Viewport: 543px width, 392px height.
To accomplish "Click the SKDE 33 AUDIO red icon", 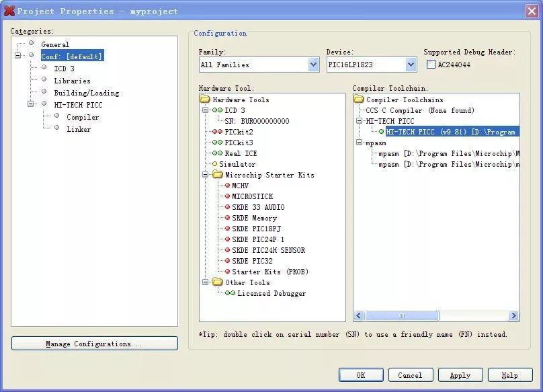I will [x=228, y=207].
